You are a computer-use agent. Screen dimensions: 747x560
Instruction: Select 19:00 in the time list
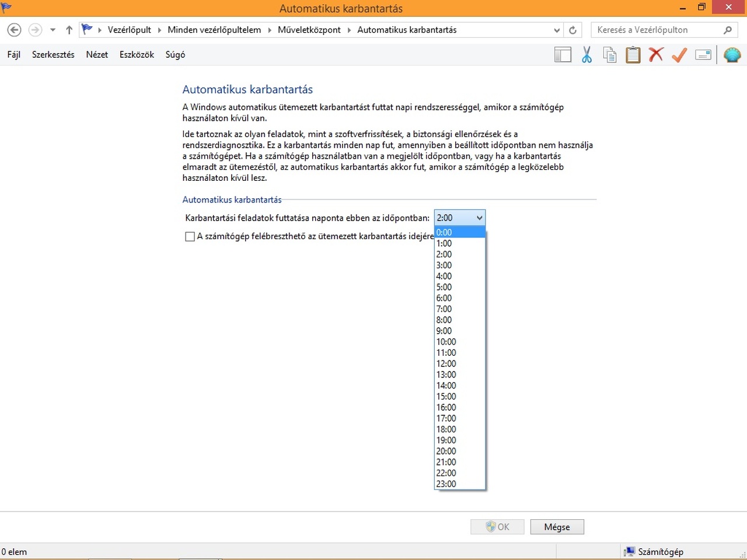click(x=460, y=440)
